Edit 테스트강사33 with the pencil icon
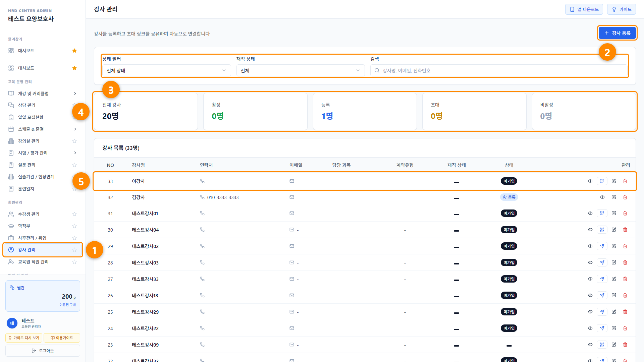 pos(614,279)
